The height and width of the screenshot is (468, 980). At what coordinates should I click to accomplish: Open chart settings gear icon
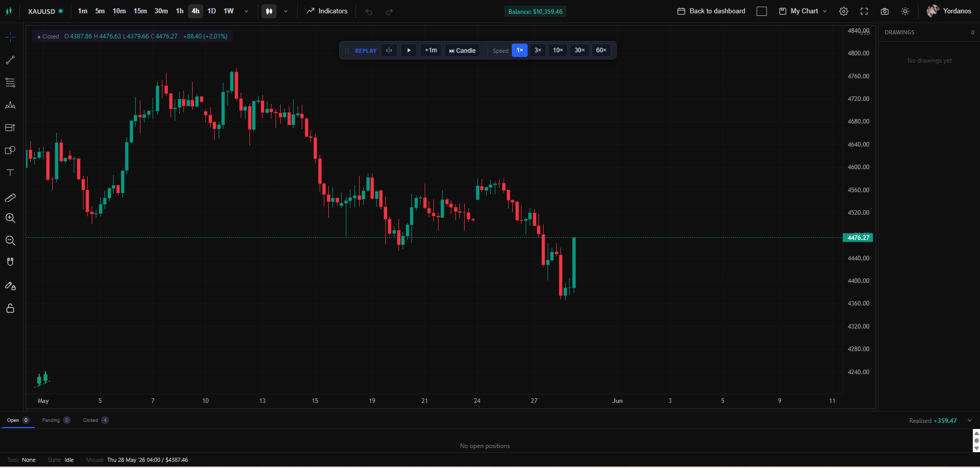click(x=844, y=11)
